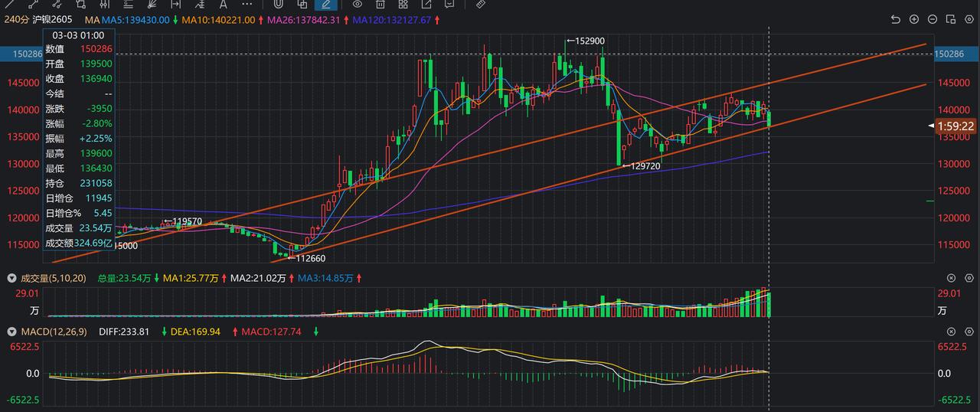Click the pop-out window icon
Image resolution: width=980 pixels, height=412 pixels.
click(951, 19)
